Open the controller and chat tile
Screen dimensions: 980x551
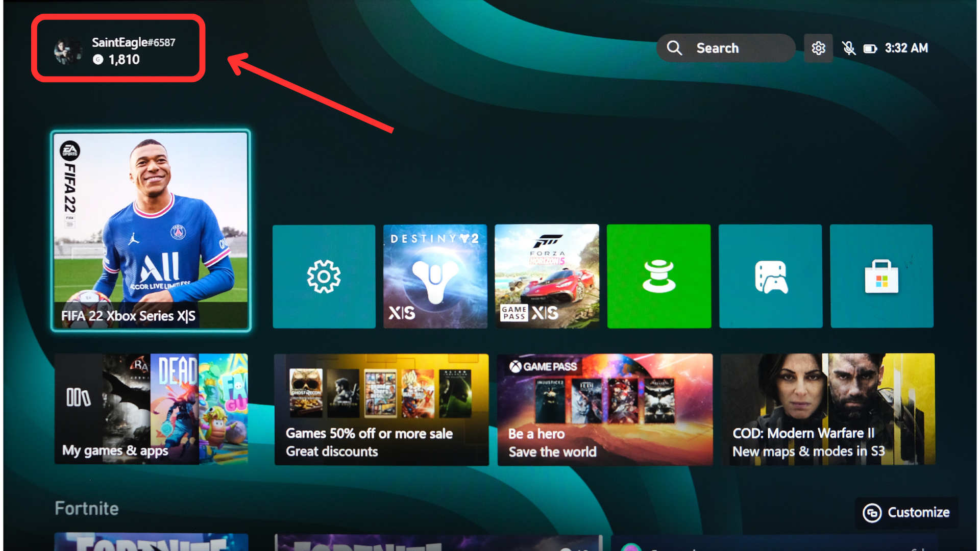(770, 276)
